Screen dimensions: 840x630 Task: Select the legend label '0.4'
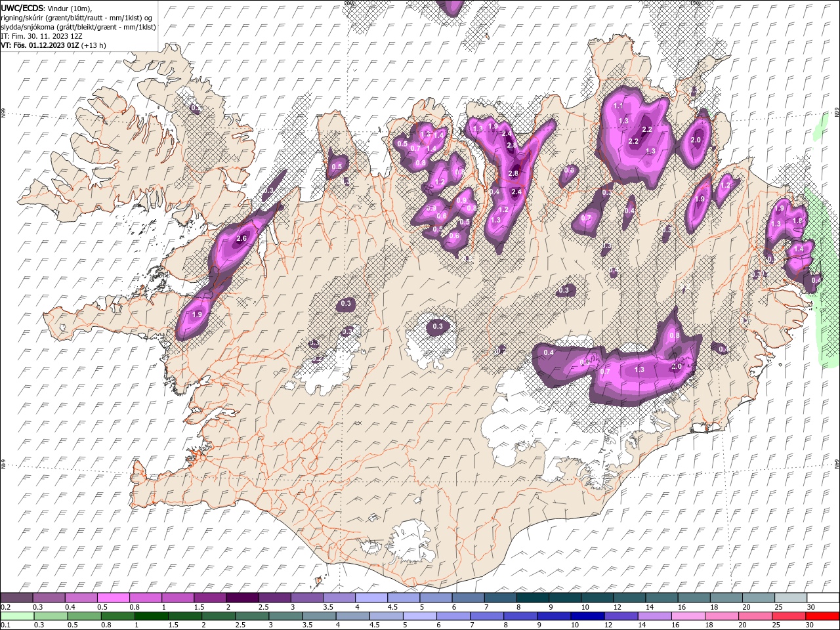click(x=70, y=607)
